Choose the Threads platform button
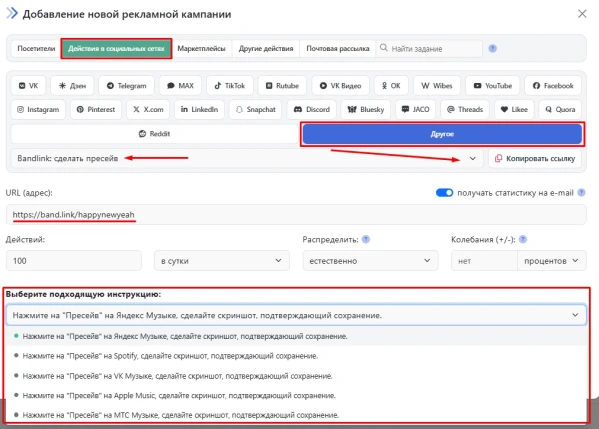The width and height of the screenshot is (599, 429). (465, 109)
